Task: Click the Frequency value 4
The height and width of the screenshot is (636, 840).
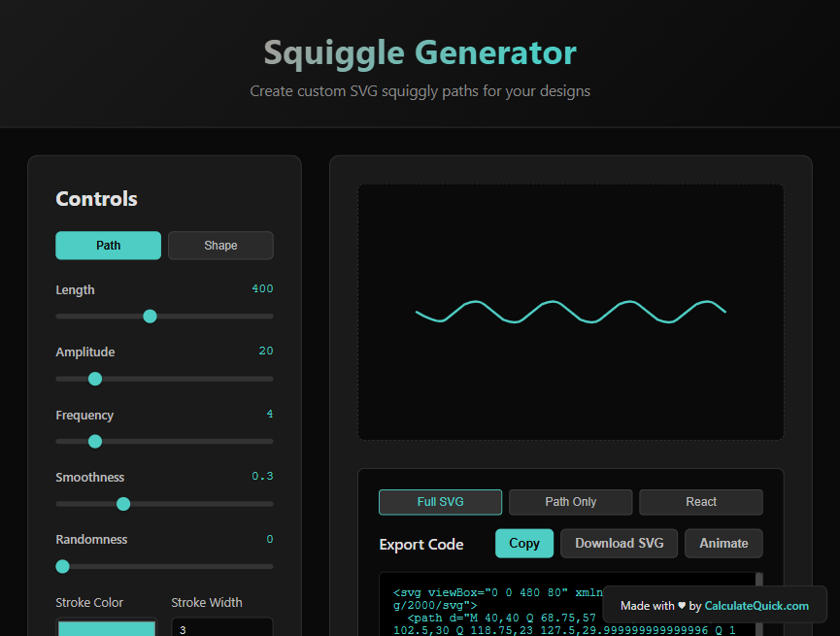Action: (269, 414)
